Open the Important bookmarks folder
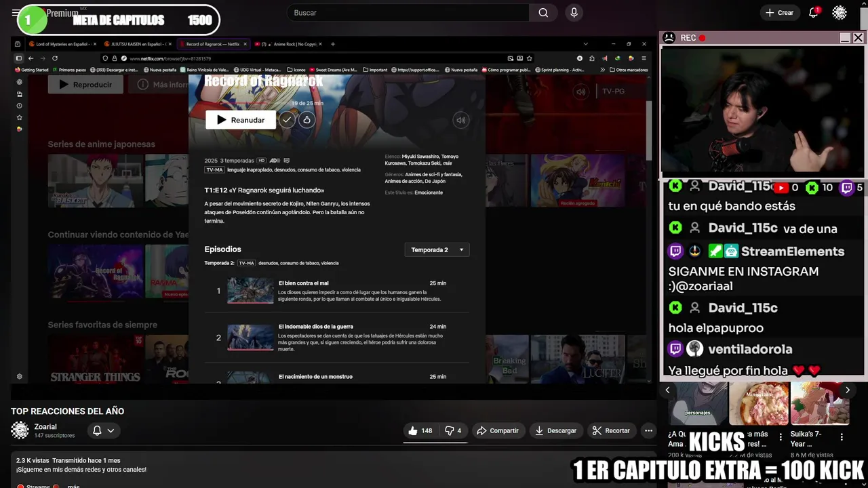Screen dimensions: 868x488 pos(375,70)
